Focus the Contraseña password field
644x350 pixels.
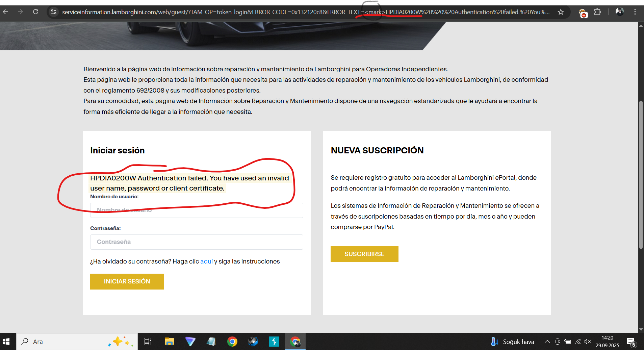pos(197,242)
